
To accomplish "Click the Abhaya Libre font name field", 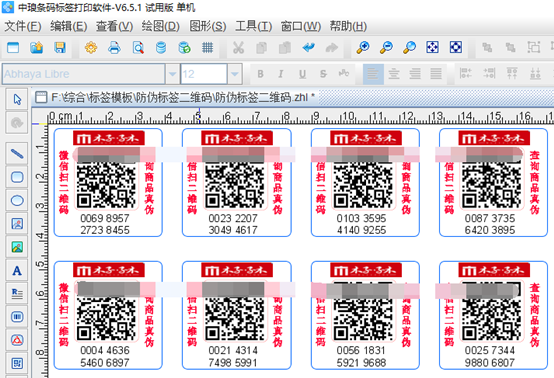I will [x=83, y=74].
